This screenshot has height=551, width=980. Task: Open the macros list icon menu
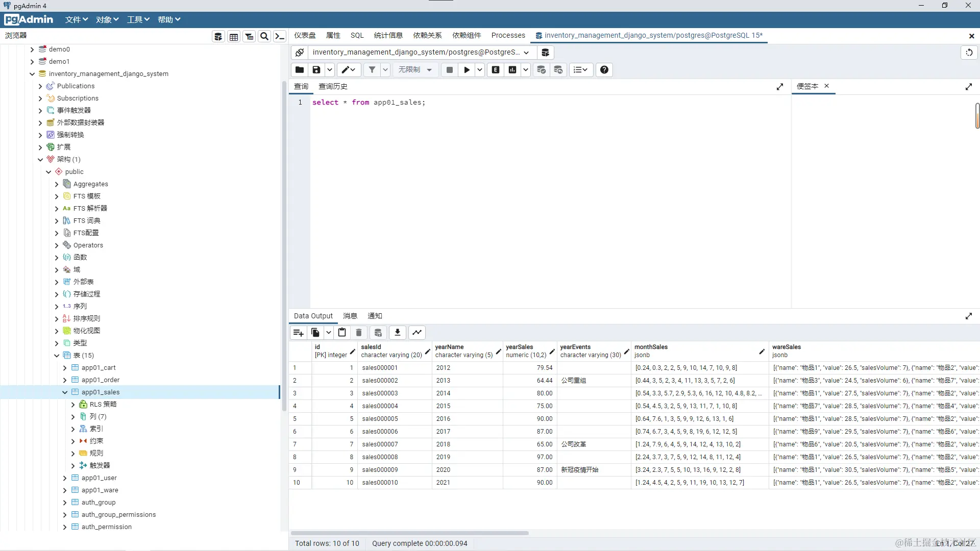pos(581,70)
